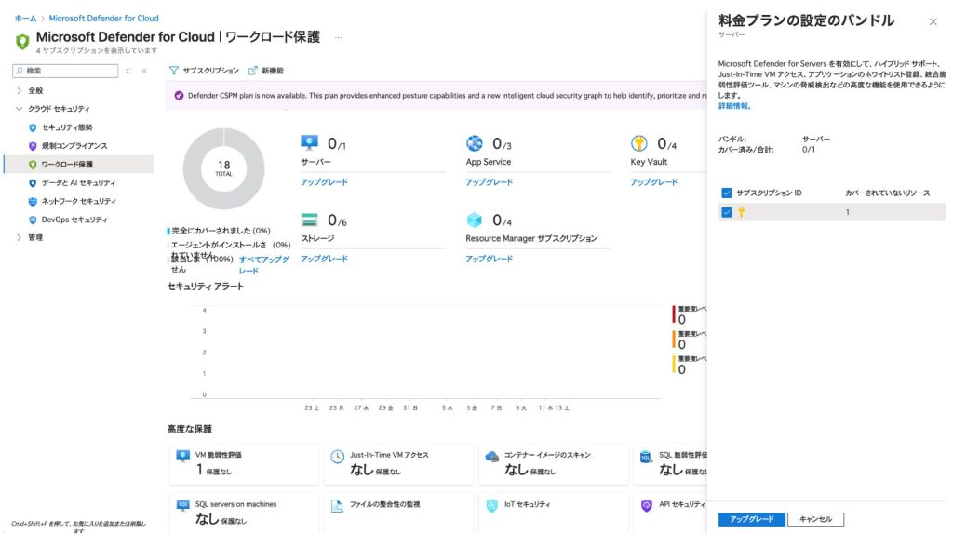
Task: Click the ストレージ storage icon
Action: point(310,220)
